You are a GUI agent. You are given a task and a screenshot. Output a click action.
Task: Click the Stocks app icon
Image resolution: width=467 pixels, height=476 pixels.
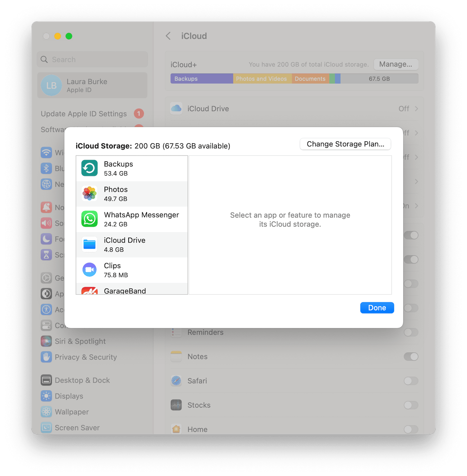176,405
